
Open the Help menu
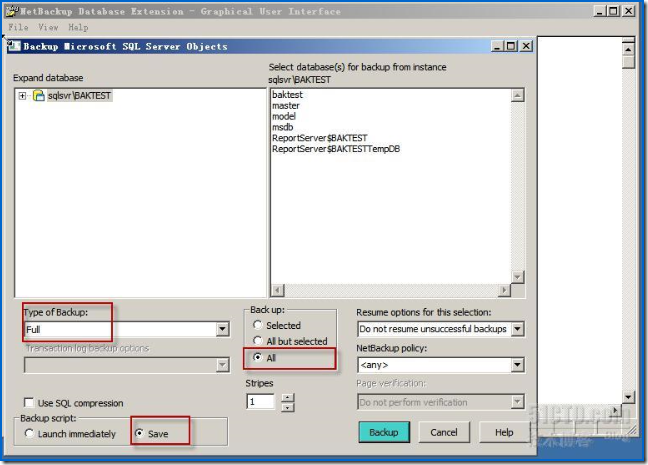click(78, 27)
